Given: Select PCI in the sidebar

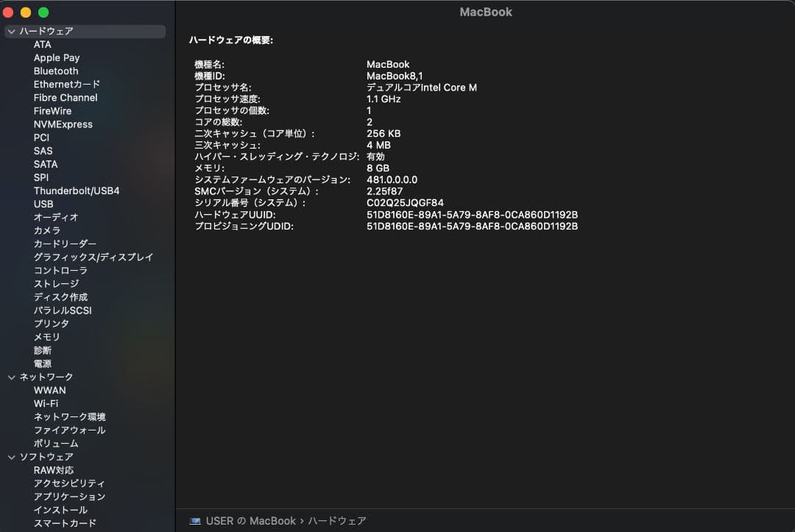Looking at the screenshot, I should click(41, 138).
